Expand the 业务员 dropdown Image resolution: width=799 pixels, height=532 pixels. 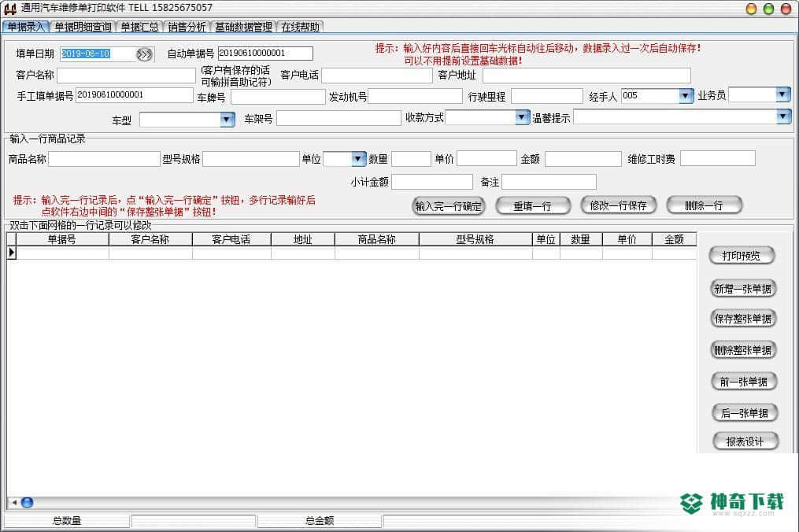pos(782,94)
